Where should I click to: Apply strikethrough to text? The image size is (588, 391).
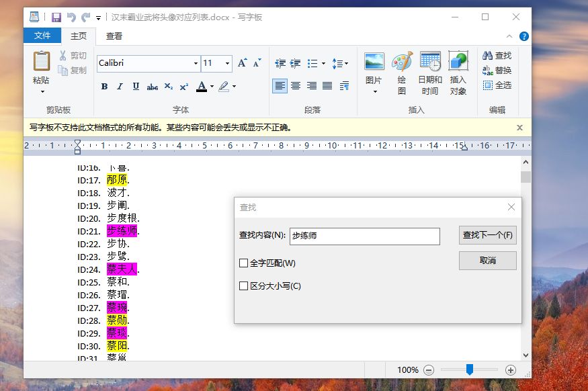coord(153,86)
